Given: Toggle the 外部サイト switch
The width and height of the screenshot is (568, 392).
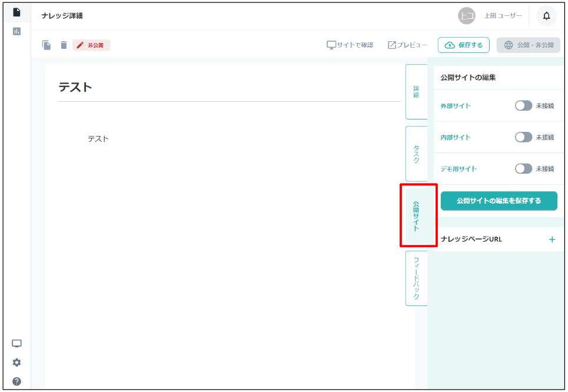Looking at the screenshot, I should pyautogui.click(x=523, y=106).
